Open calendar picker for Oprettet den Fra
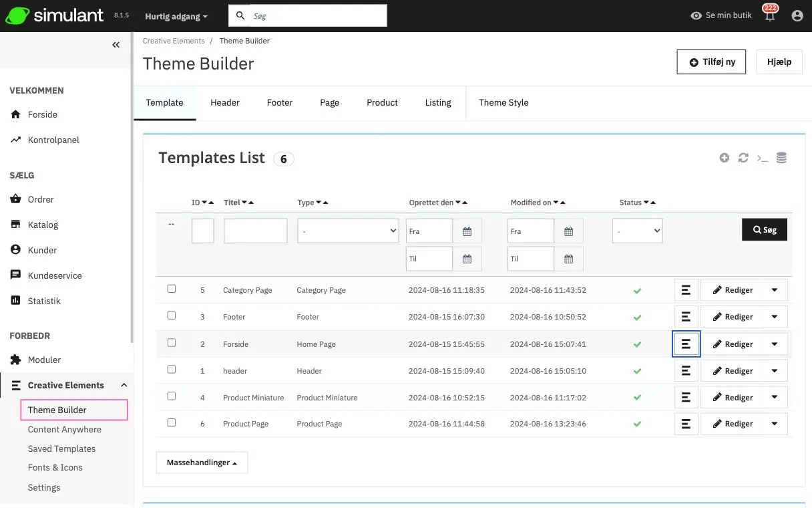The width and height of the screenshot is (812, 508). pos(467,231)
